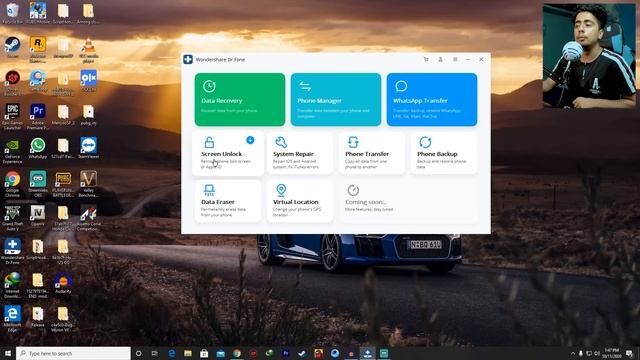Select the OpenIV desktop shortcut
The width and height of the screenshot is (640, 360).
pyautogui.click(x=38, y=215)
